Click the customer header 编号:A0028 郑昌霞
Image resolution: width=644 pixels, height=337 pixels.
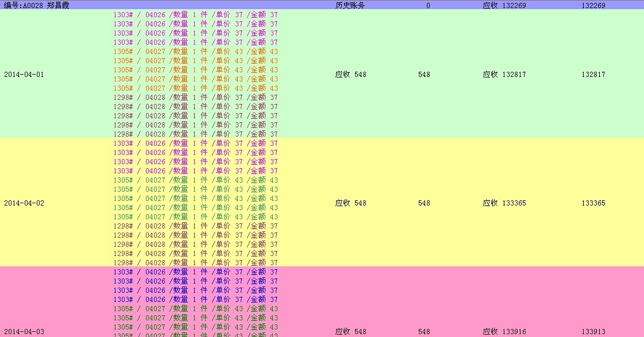(x=37, y=5)
